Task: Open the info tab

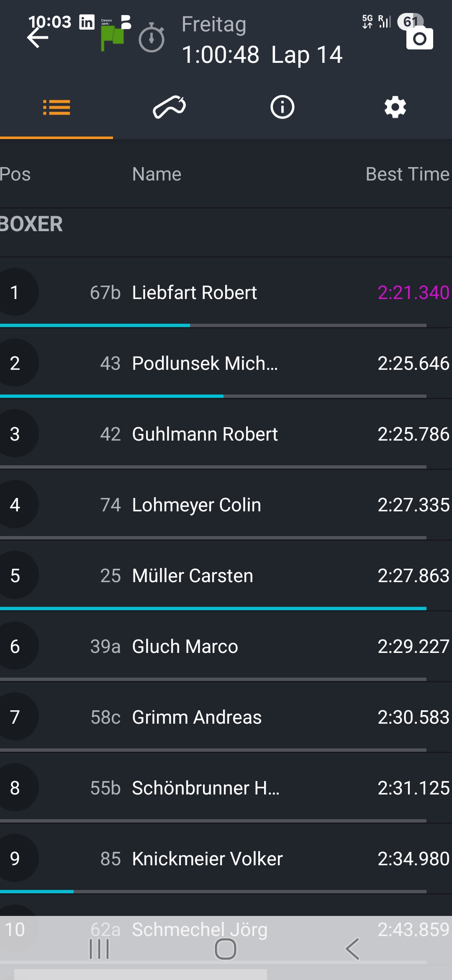Action: coord(282,107)
